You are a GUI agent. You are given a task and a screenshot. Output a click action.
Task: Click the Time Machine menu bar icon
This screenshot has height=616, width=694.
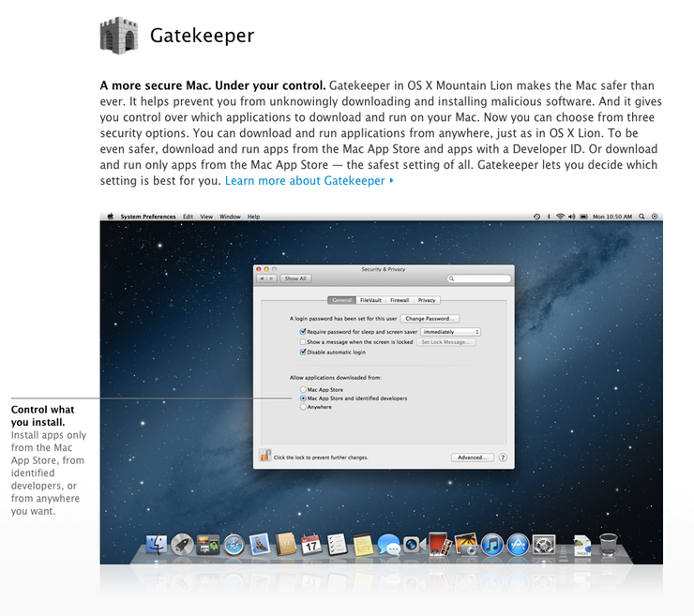pyautogui.click(x=536, y=217)
